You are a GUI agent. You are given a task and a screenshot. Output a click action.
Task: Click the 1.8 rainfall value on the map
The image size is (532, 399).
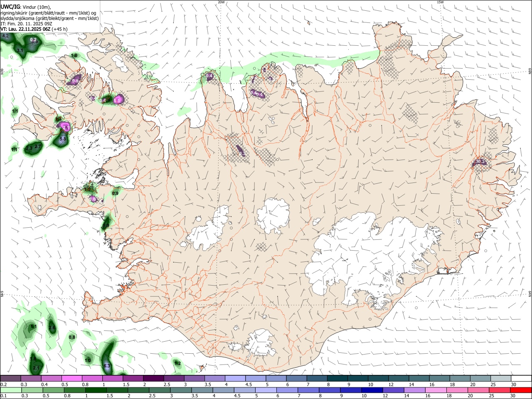point(33,359)
